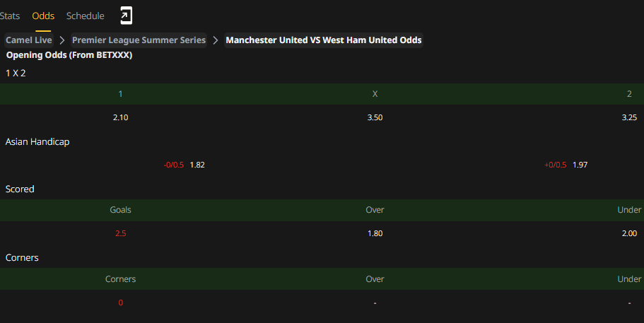Screen dimensions: 644x323
Task: Click the share/export icon beside Schedule
Action: point(126,16)
